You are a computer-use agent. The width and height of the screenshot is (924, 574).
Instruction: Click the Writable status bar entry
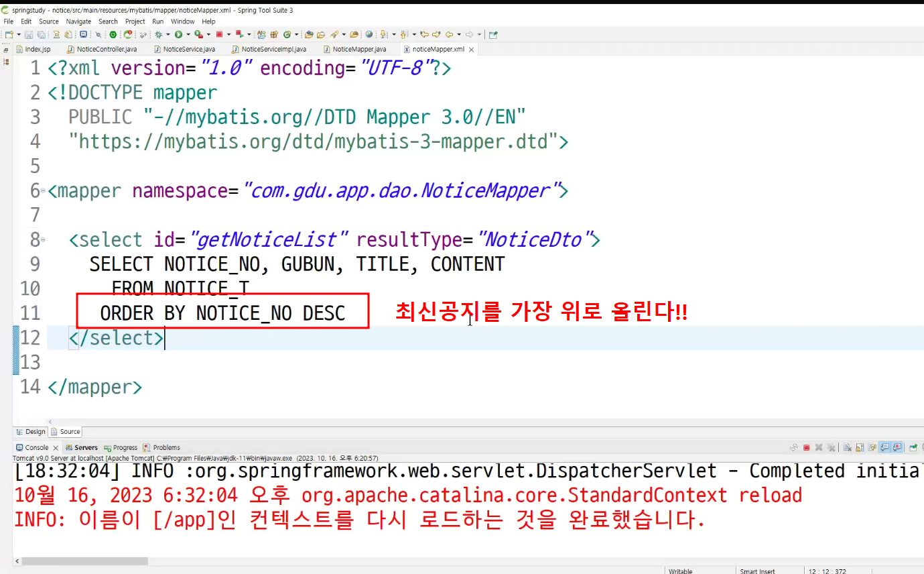tap(681, 571)
